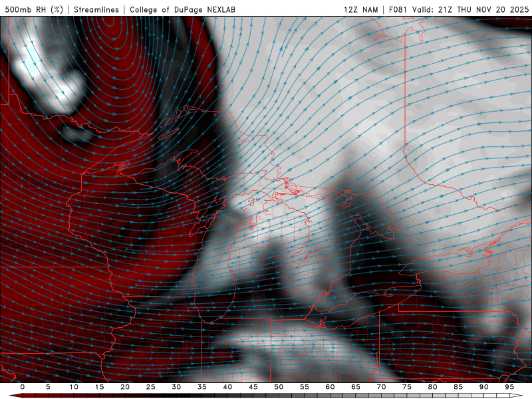Click the "75" value on the color scale
532x399 pixels.
(x=407, y=387)
